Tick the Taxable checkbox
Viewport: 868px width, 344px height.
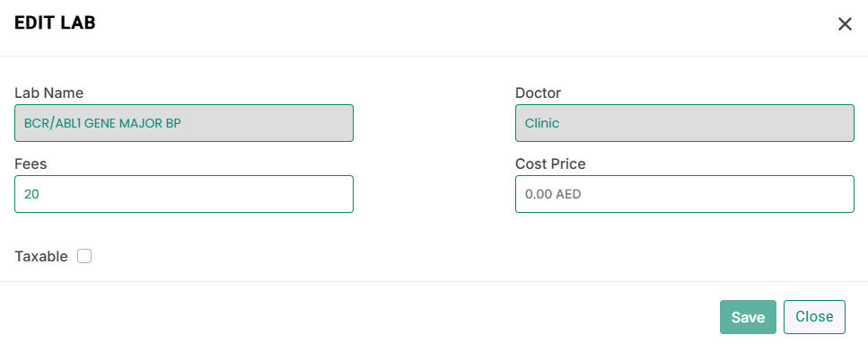(x=84, y=256)
